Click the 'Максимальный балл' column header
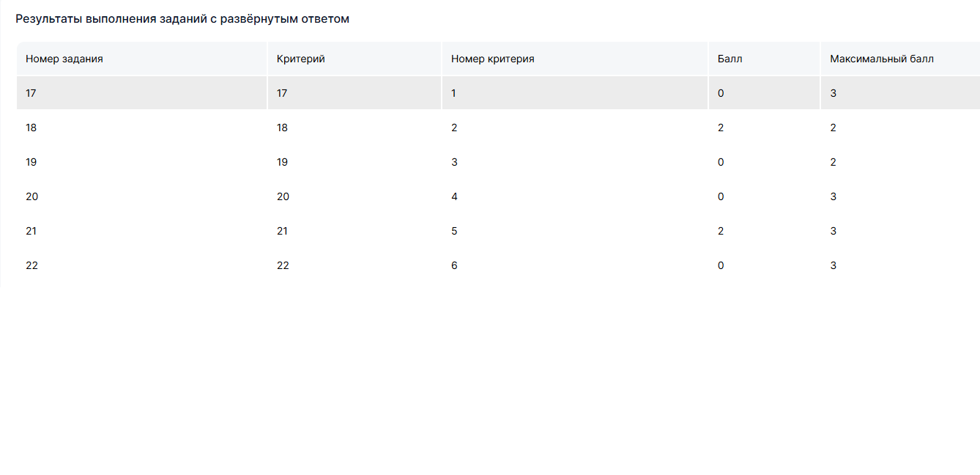The height and width of the screenshot is (475, 980). (x=900, y=59)
